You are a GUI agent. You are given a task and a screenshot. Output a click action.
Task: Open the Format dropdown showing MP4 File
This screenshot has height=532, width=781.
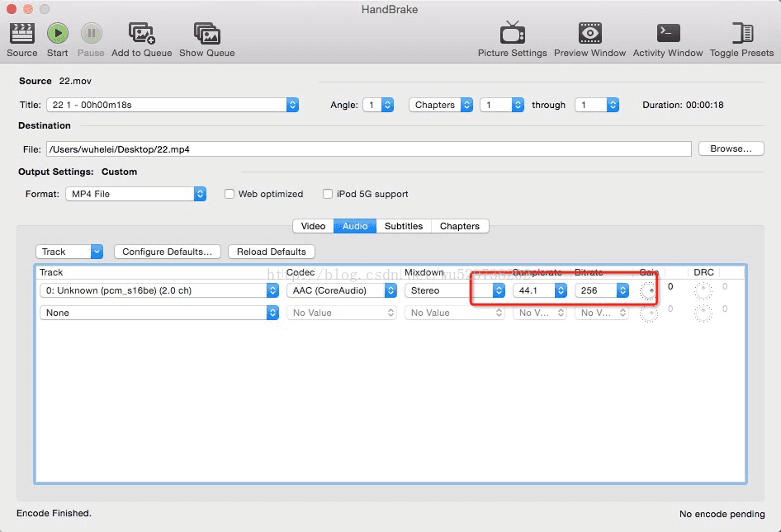click(x=136, y=194)
